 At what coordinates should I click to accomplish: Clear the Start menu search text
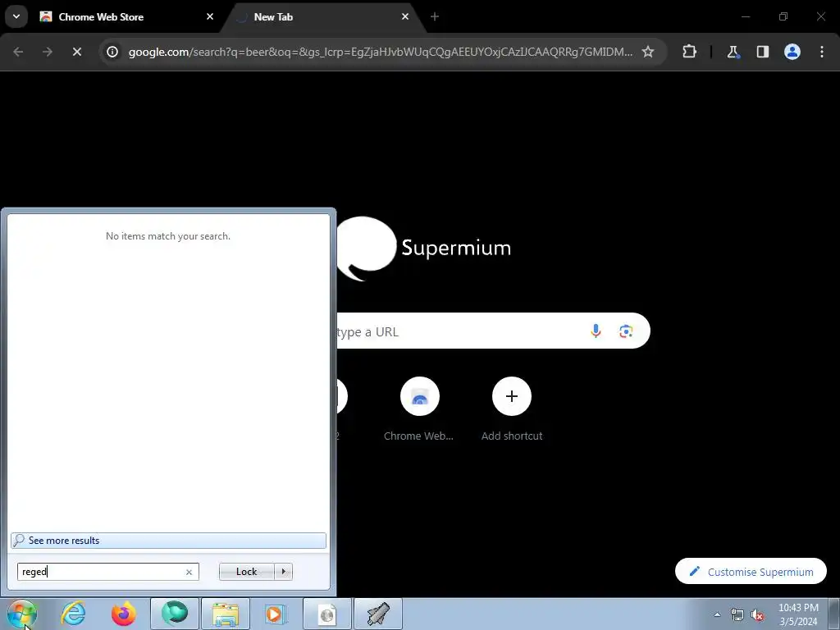(189, 572)
